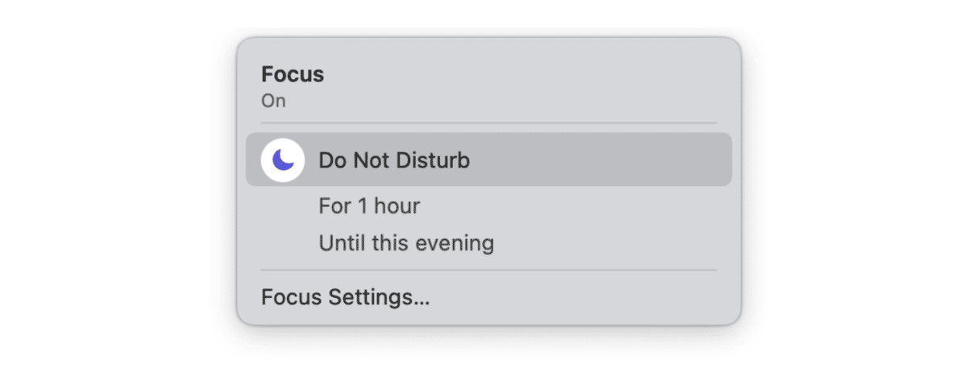Image resolution: width=980 pixels, height=389 pixels.
Task: Click the divider line above Focus Settings
Action: coord(488,270)
